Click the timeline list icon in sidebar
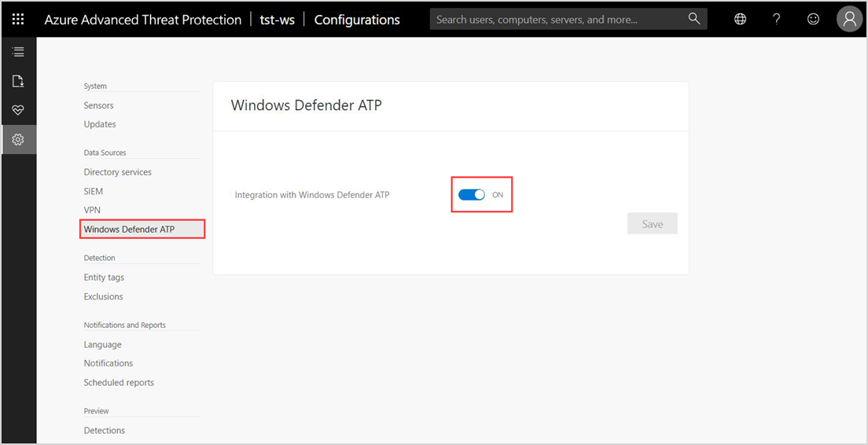This screenshot has height=445, width=868. tap(18, 52)
